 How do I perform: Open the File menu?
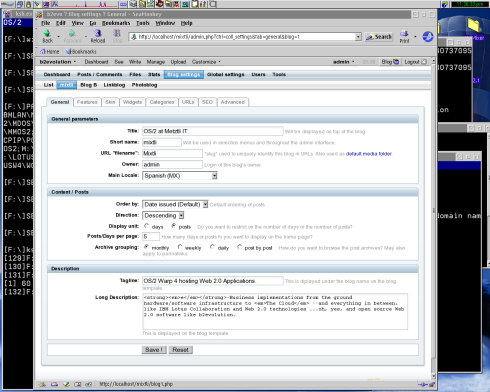tap(45, 23)
